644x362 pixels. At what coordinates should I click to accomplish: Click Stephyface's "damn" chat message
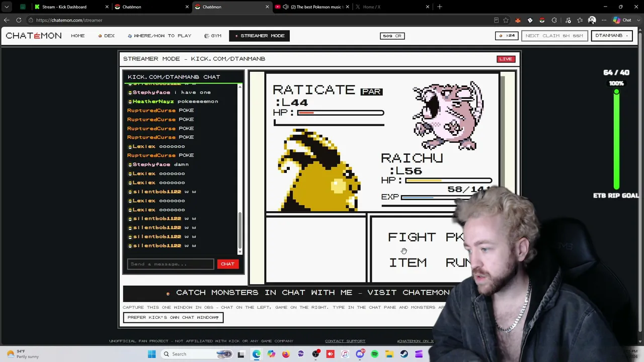coord(158,164)
